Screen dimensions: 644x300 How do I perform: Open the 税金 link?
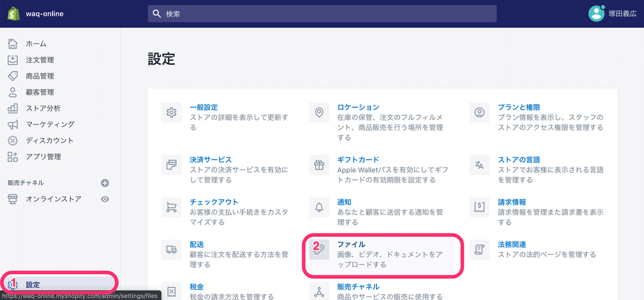197,287
